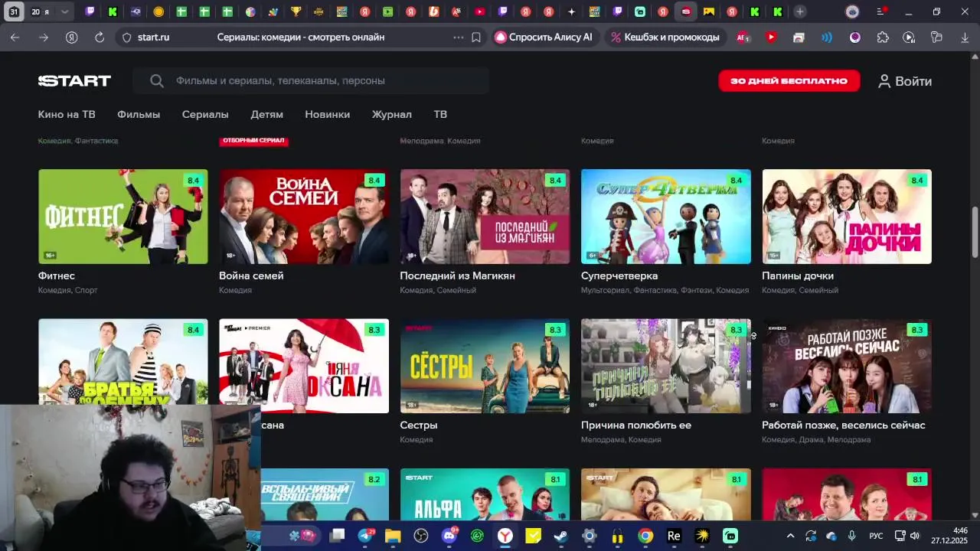Click Мультсериал, Фантастика, Фэнтези, Комедия genres

coord(665,290)
